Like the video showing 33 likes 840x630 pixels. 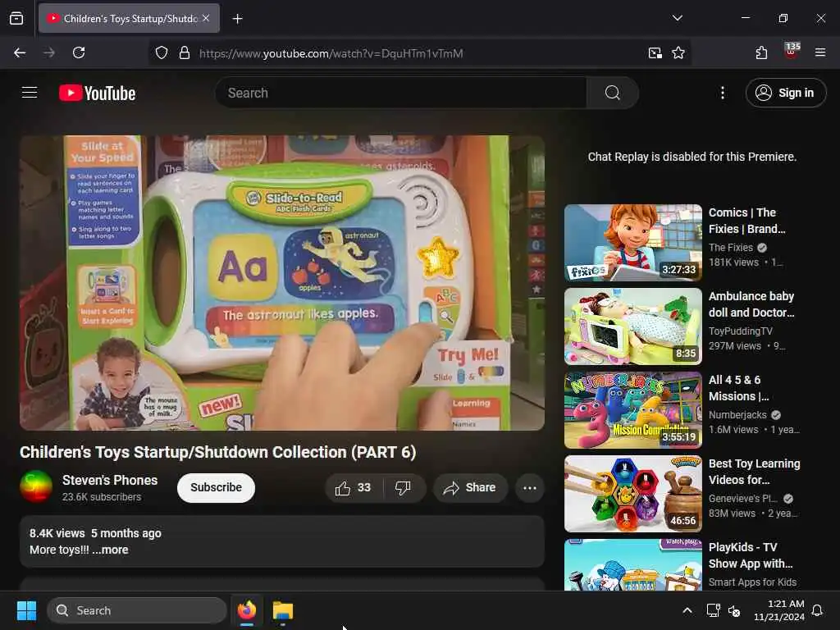tap(354, 487)
